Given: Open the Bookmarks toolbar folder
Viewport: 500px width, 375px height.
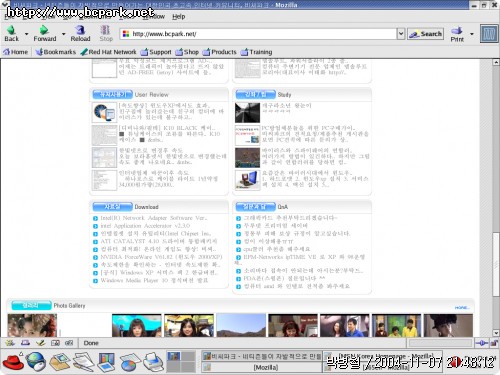Looking at the screenshot, I should (56, 52).
